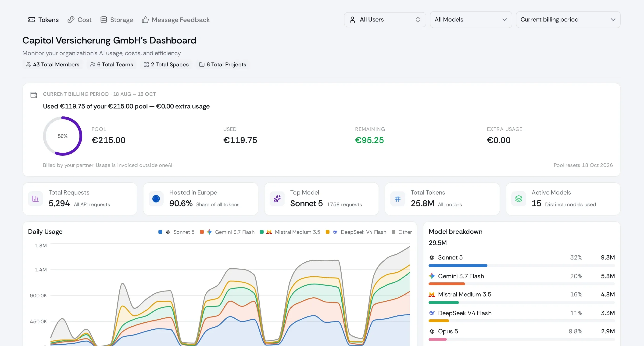Click the thumbs-up icon of Message Feedback
The width and height of the screenshot is (644, 346).
click(x=145, y=19)
